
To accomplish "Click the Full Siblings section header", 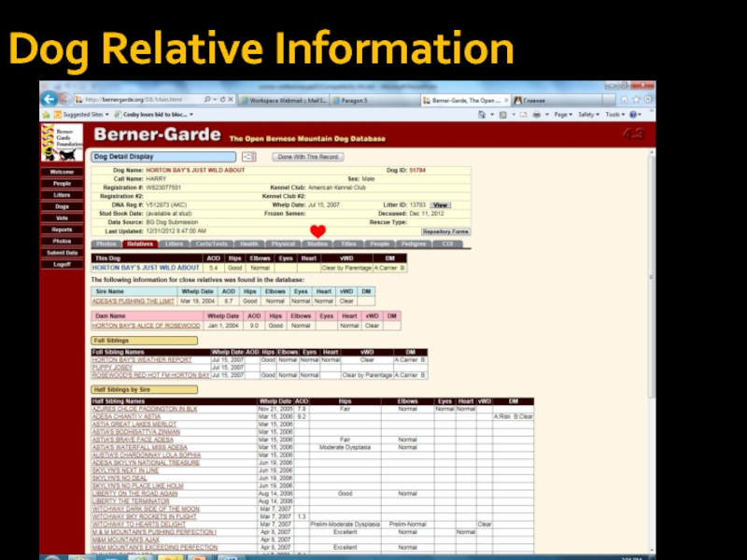I will 145,341.
